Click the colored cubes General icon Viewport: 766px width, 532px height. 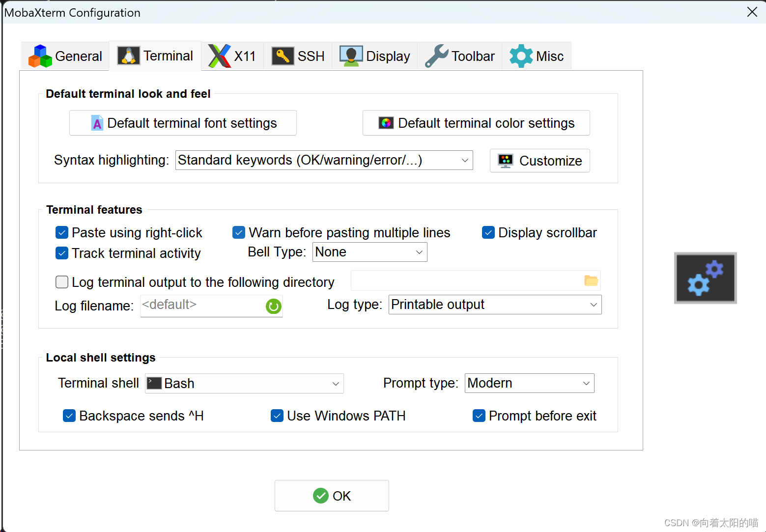(x=40, y=56)
